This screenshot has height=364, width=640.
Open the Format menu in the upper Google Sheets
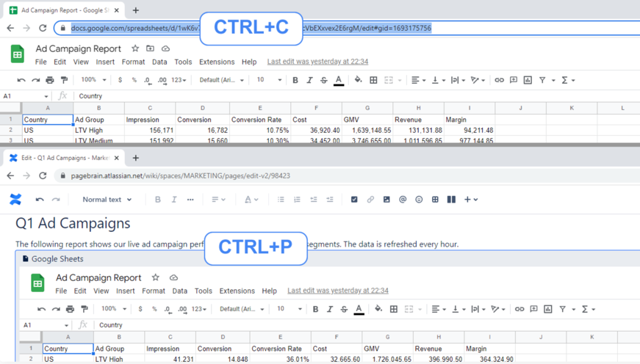point(133,62)
